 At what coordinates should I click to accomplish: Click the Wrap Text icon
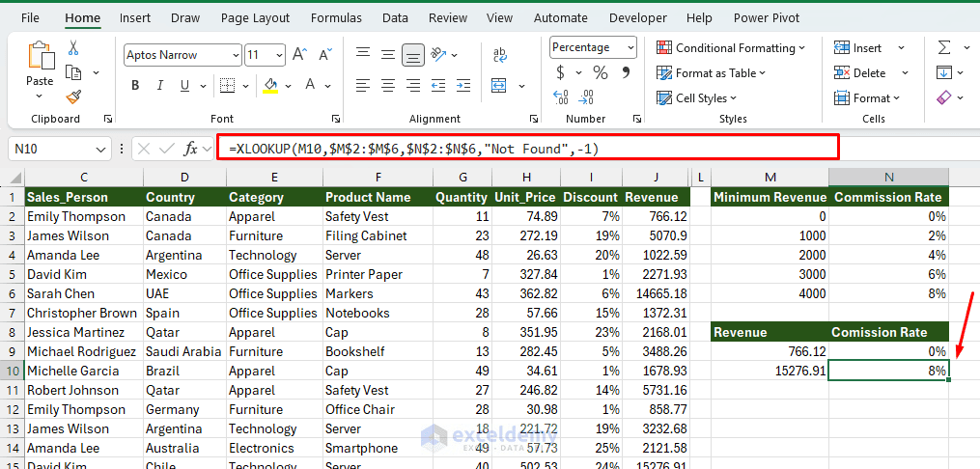(500, 55)
